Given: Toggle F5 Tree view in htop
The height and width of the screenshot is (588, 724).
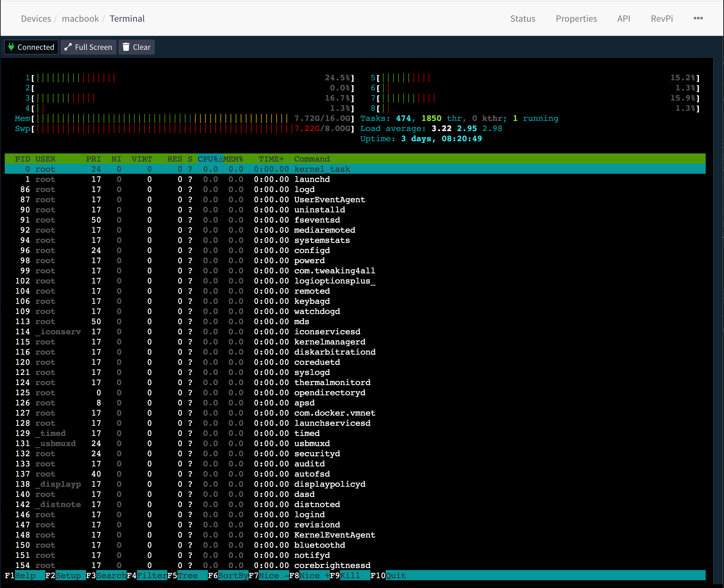Looking at the screenshot, I should click(187, 575).
